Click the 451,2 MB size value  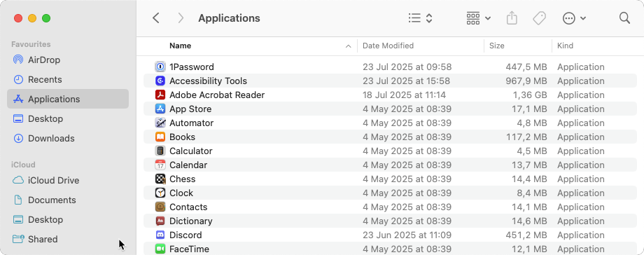point(526,235)
